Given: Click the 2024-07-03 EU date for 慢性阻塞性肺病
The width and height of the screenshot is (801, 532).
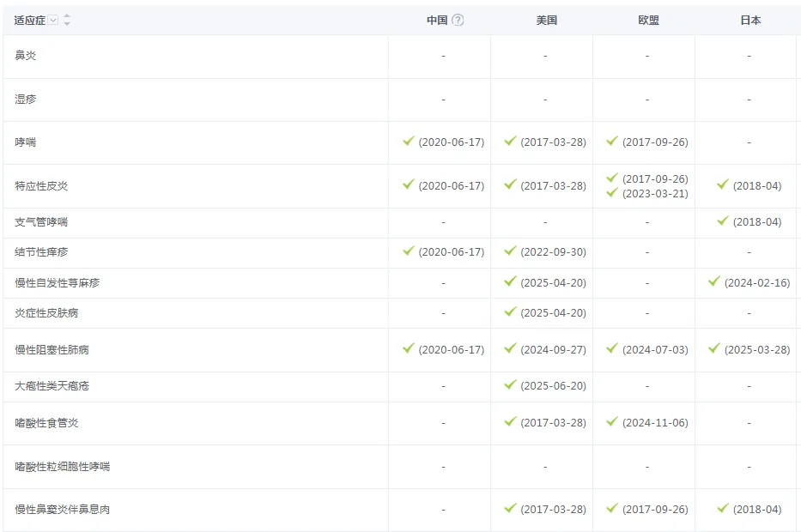Looking at the screenshot, I should click(x=655, y=350).
